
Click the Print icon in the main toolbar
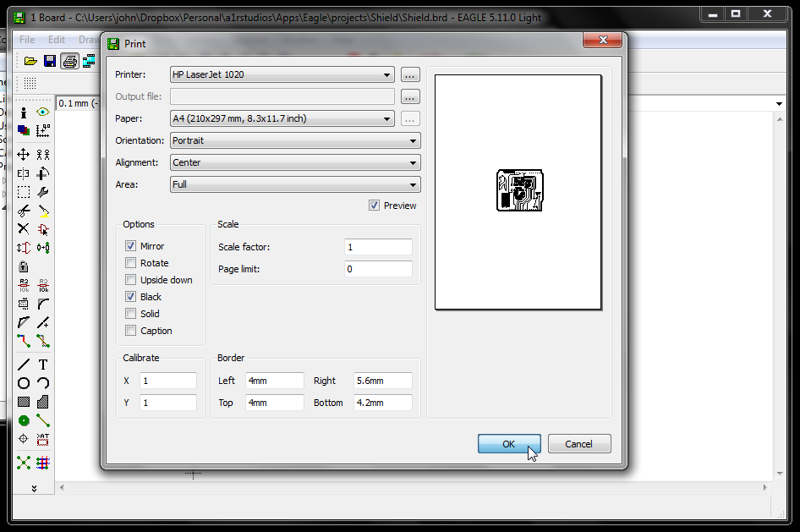(70, 61)
